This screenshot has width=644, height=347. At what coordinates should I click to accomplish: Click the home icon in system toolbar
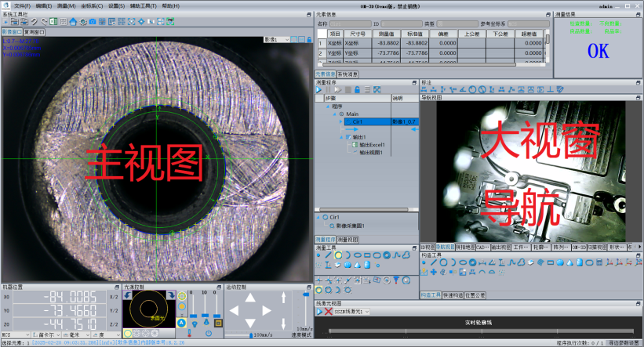click(x=72, y=22)
